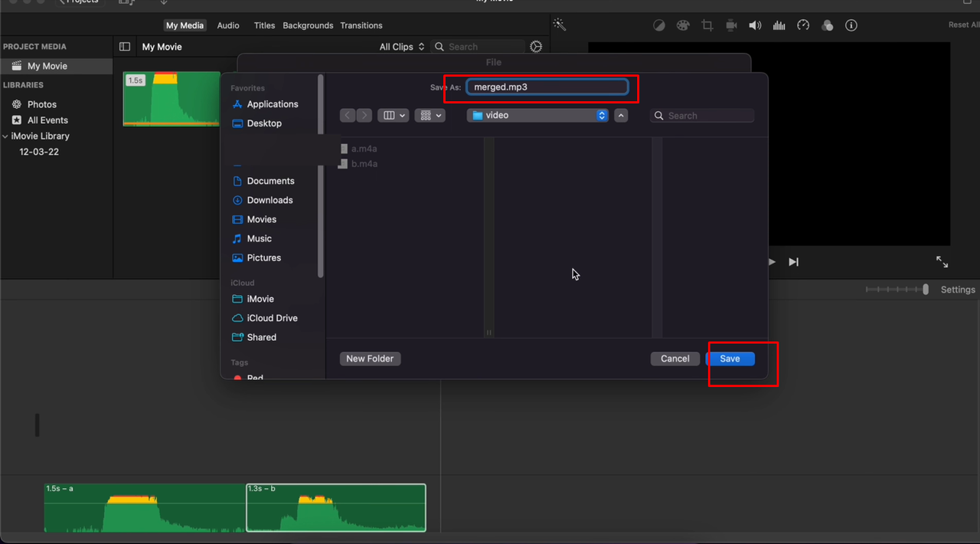Click Reset All in the adjustments bar
This screenshot has height=544, width=980.
click(963, 25)
